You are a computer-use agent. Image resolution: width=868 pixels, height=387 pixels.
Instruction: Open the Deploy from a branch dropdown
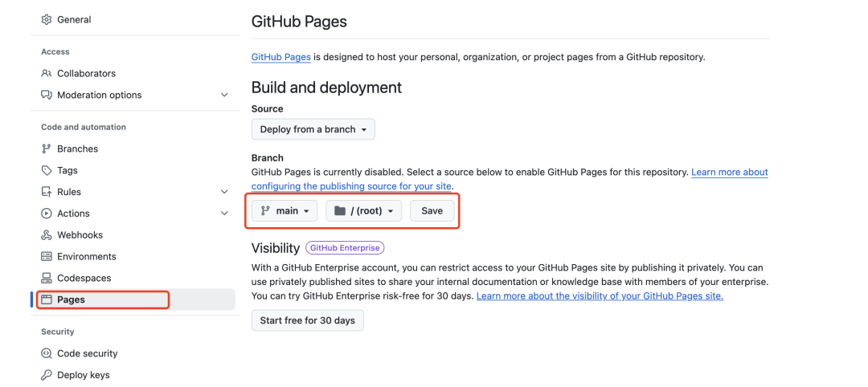[x=313, y=129]
